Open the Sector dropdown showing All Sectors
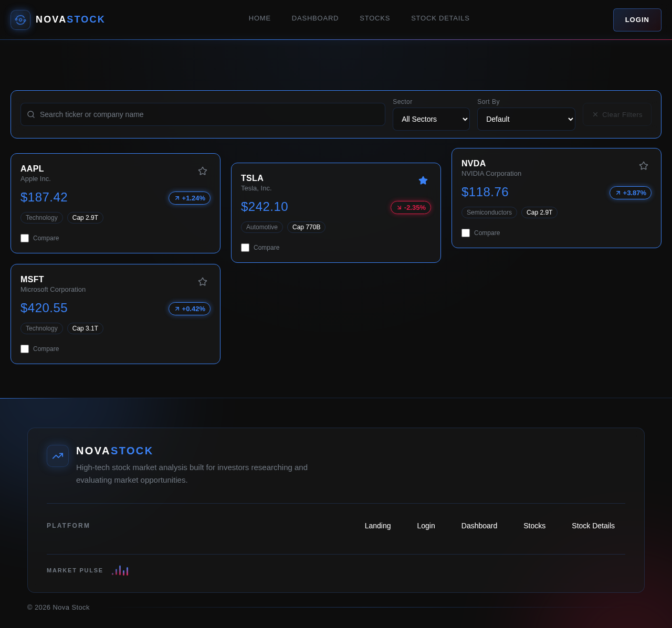The image size is (672, 628). click(x=431, y=119)
